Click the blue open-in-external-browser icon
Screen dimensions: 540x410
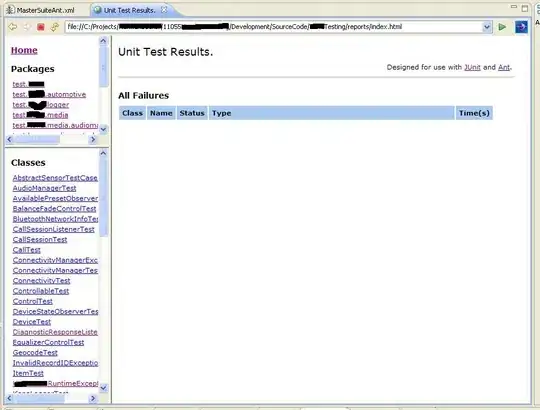521,27
